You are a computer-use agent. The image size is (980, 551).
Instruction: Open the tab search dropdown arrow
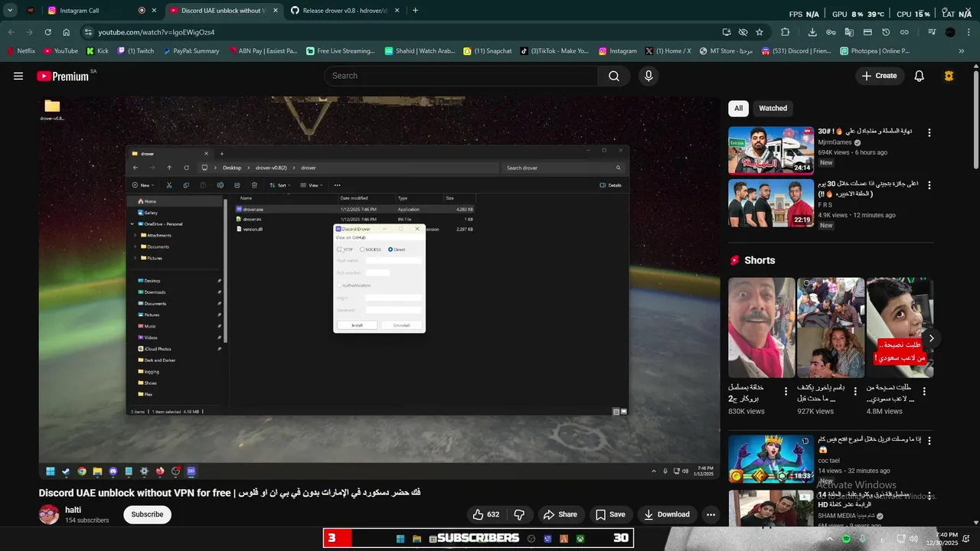[10, 11]
